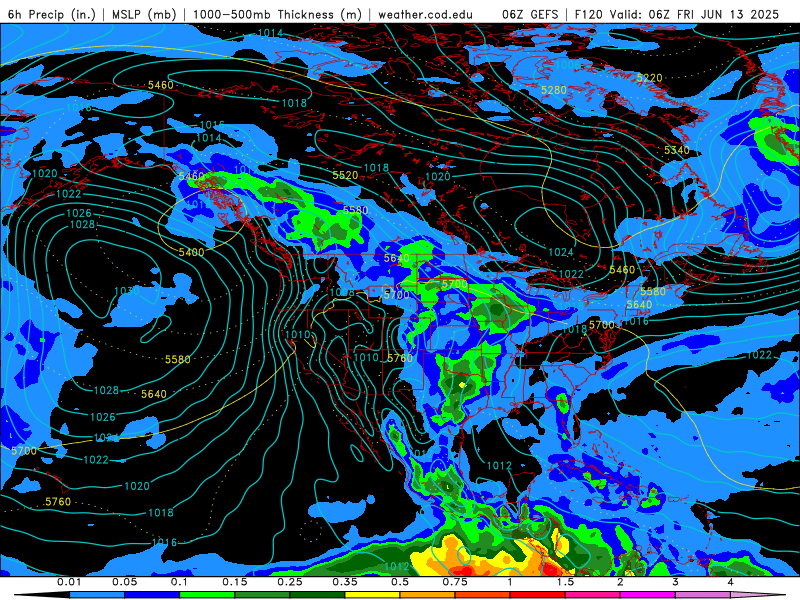The height and width of the screenshot is (600, 800).
Task: Click the '0.25' legend scale value
Action: coord(289,582)
